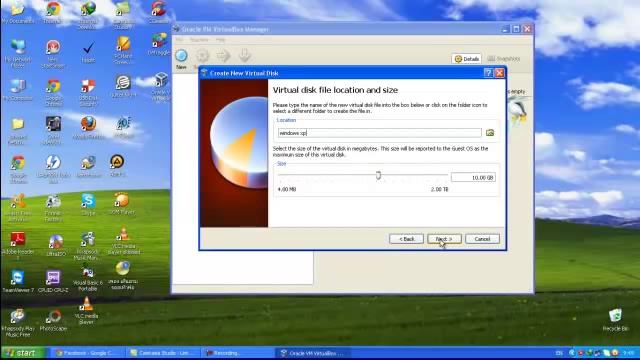The width and height of the screenshot is (640, 360).
Task: Select the Format Factory desktop icon
Action: pos(53,207)
